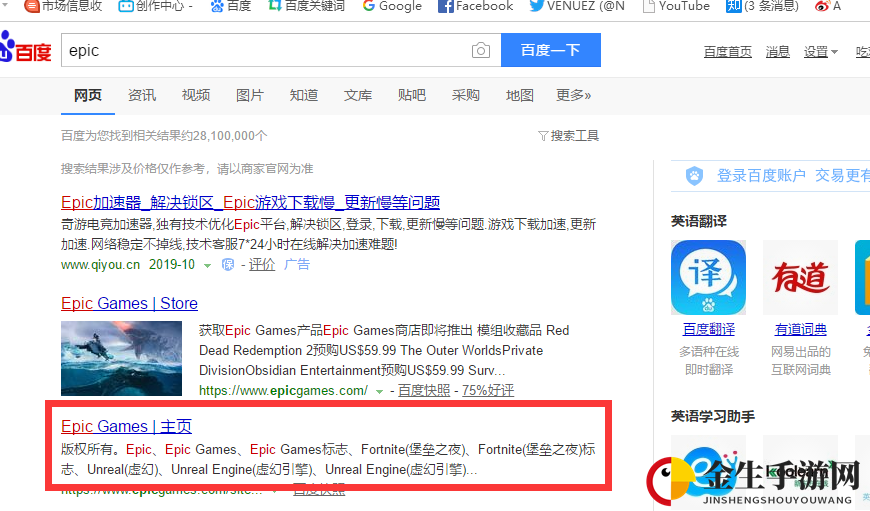The image size is (870, 511).
Task: Expand the 更多» tab options
Action: 574,95
